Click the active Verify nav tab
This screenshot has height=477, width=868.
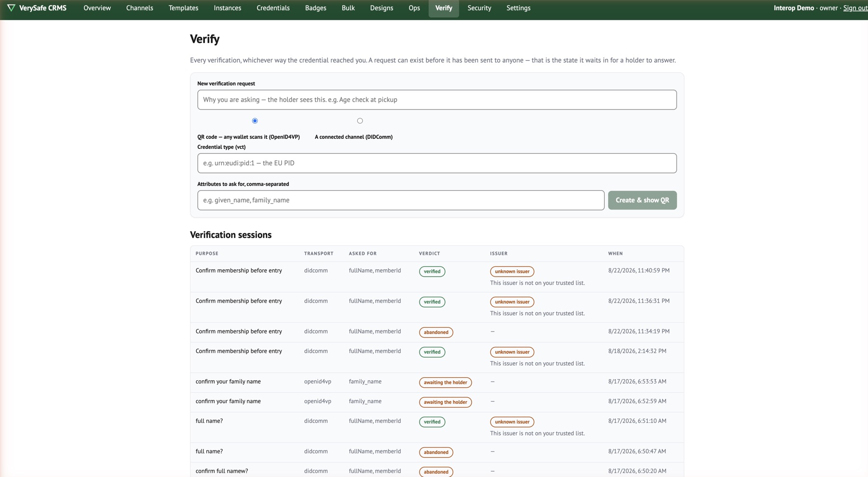[x=444, y=8]
